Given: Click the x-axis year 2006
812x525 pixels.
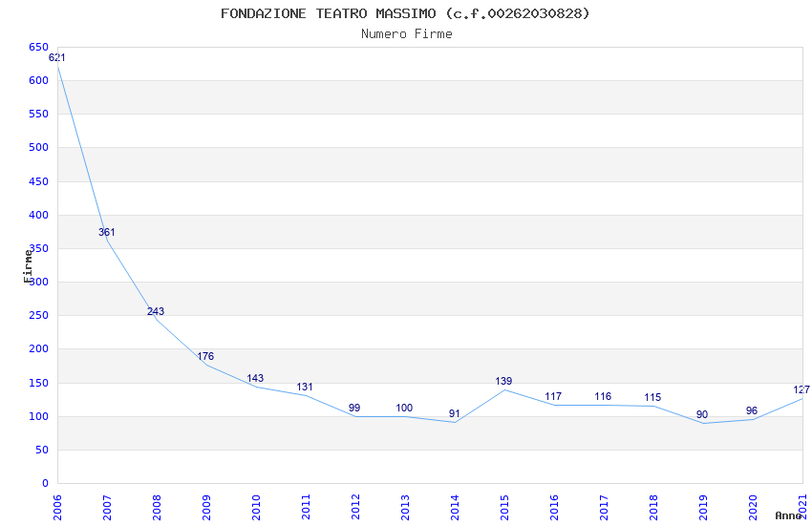Looking at the screenshot, I should click(x=57, y=507).
